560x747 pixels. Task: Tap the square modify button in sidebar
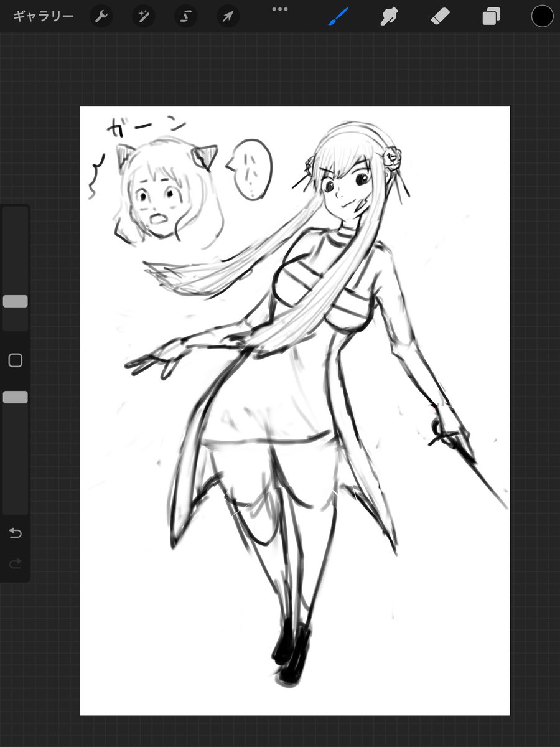click(16, 360)
